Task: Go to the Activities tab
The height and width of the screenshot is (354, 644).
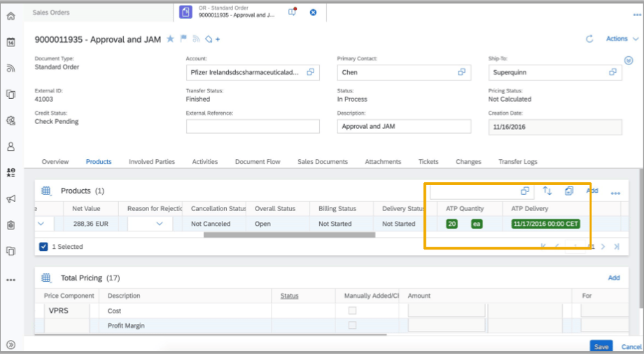Action: [x=204, y=162]
